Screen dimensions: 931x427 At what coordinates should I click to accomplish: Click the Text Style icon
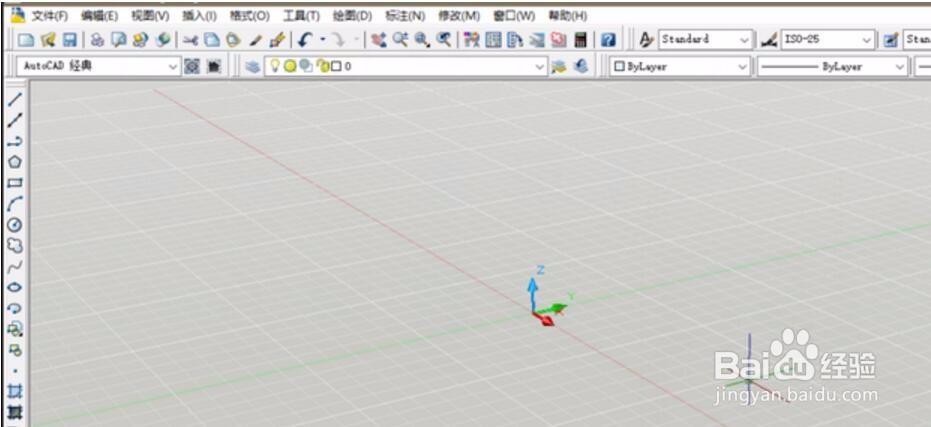[646, 40]
